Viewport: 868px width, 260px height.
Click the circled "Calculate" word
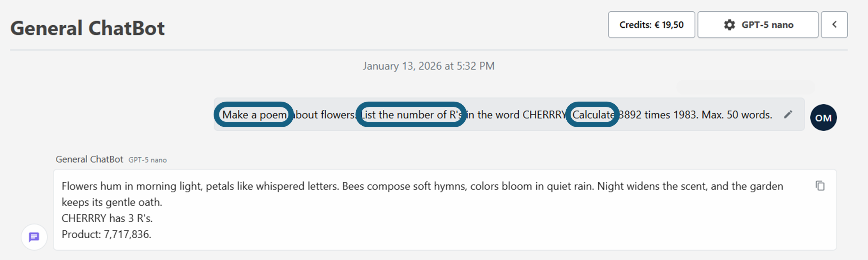pyautogui.click(x=593, y=115)
